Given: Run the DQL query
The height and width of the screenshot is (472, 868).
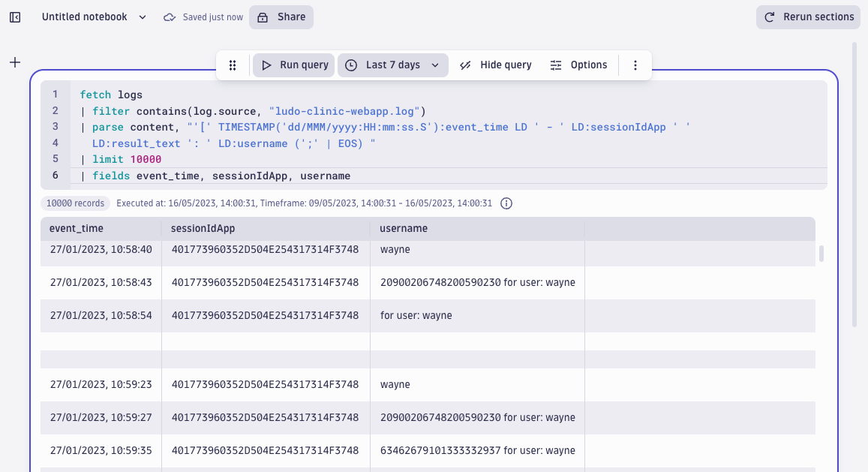Looking at the screenshot, I should point(293,65).
